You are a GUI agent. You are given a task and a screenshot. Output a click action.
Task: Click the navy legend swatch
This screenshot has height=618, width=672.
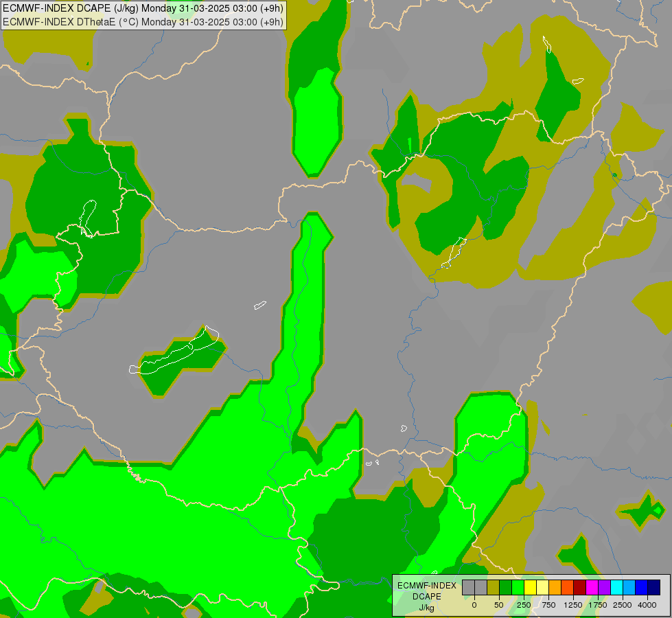[654, 588]
